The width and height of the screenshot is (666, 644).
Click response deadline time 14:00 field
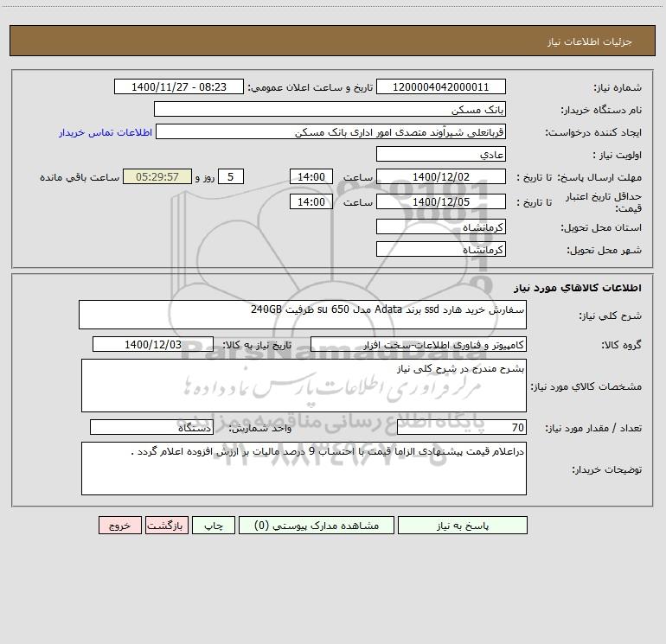click(x=311, y=176)
